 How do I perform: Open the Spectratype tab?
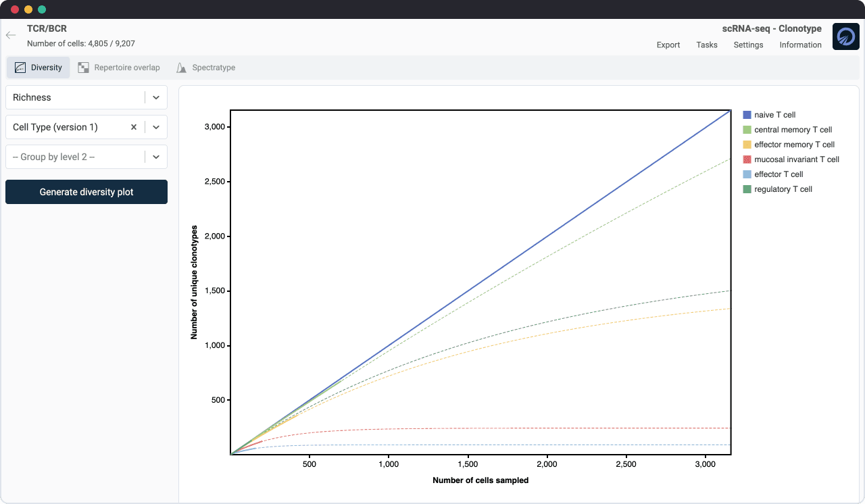213,68
